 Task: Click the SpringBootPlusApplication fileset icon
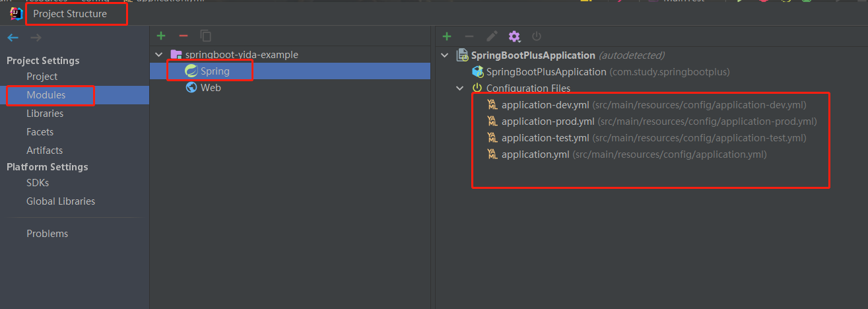click(x=463, y=55)
